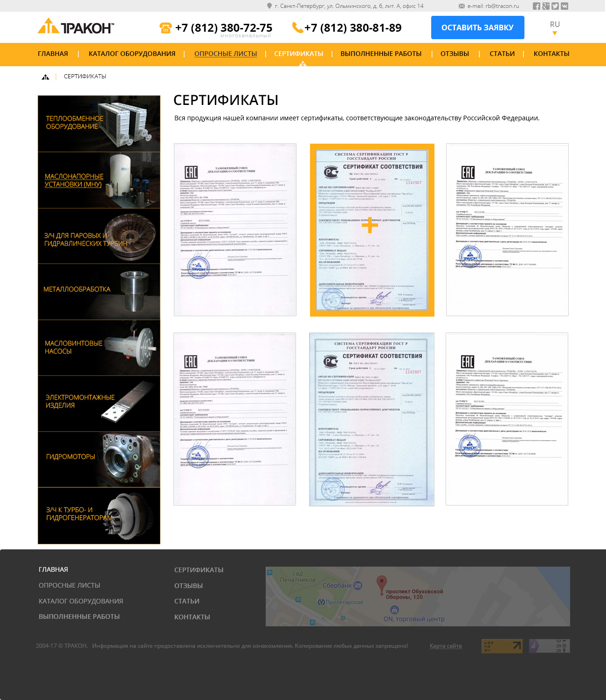Open the Twitter social icon
This screenshot has width=606, height=700.
click(555, 6)
